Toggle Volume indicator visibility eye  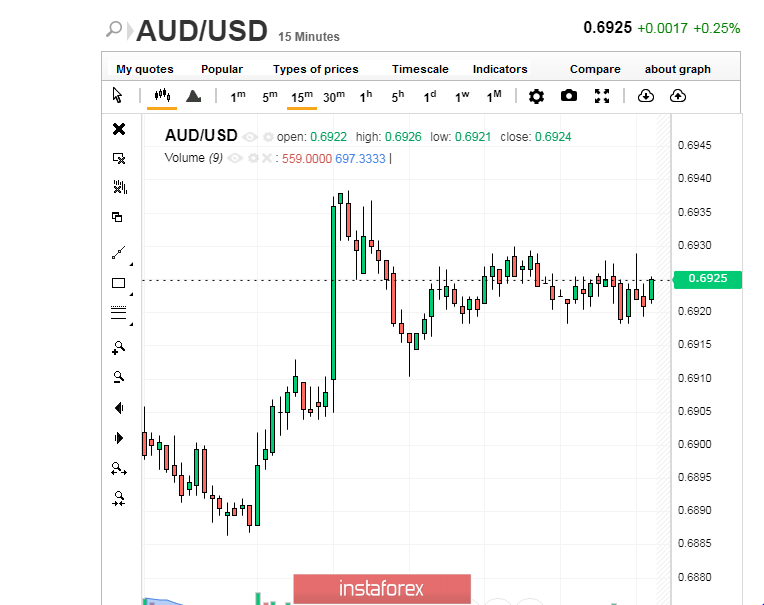[235, 158]
